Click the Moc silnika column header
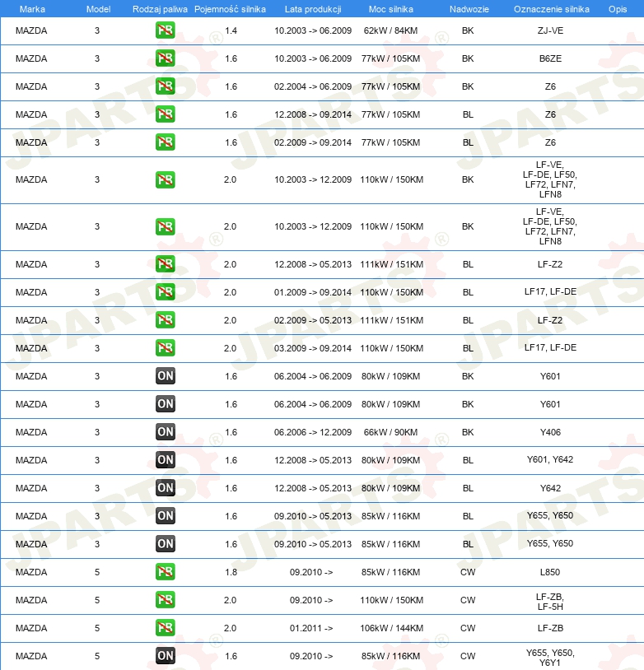 click(x=391, y=9)
